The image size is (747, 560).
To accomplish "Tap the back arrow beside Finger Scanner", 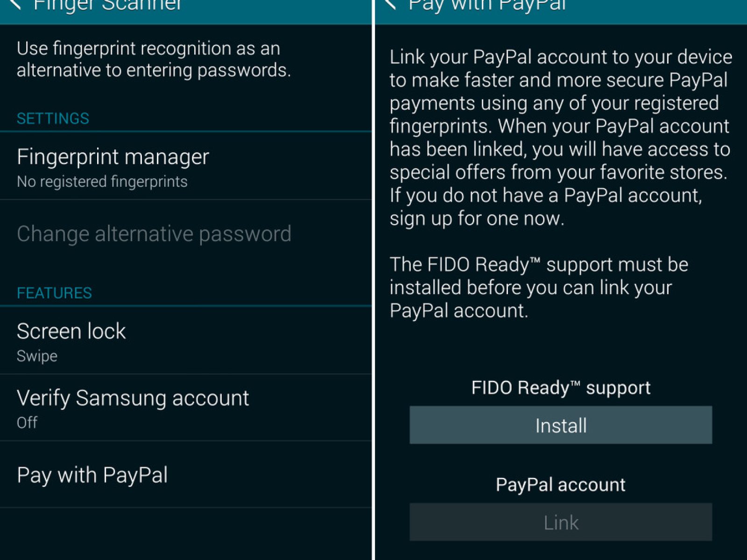I will (15, 4).
